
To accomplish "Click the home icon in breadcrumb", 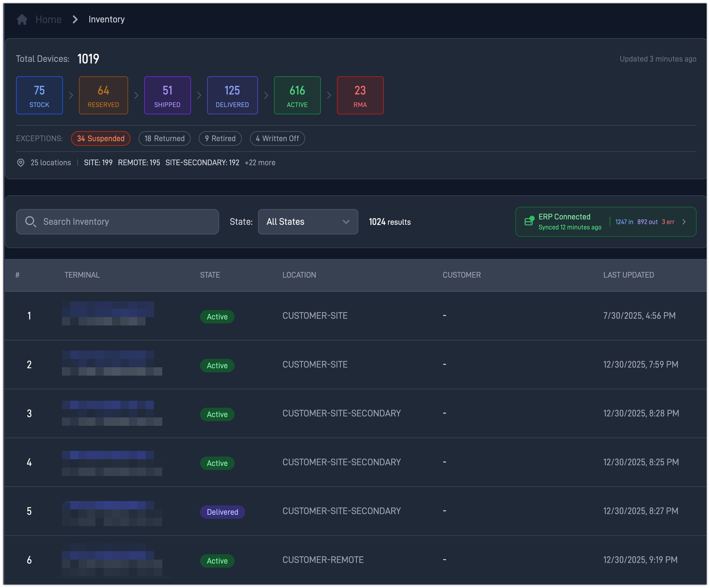I will pos(22,20).
